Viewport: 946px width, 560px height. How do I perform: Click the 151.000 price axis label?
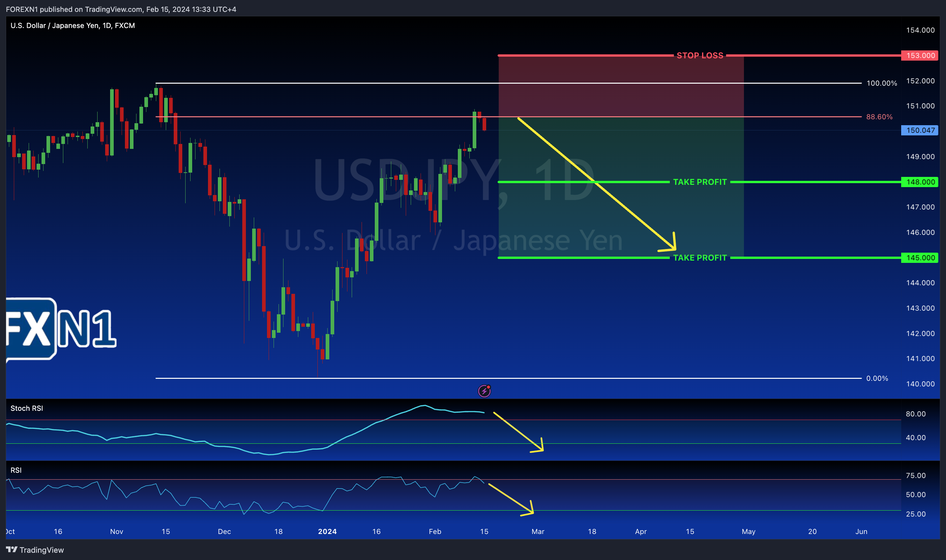[920, 106]
